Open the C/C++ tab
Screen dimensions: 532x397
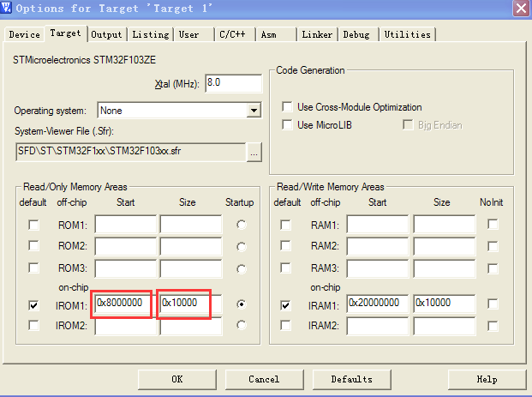235,34
